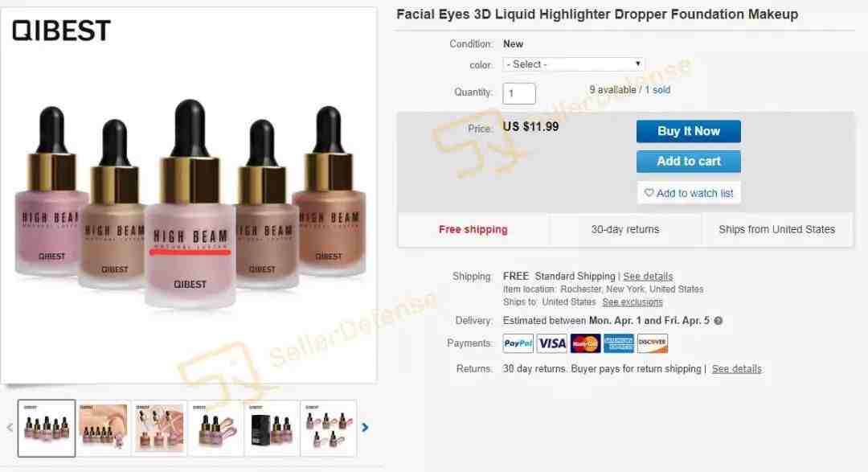Open the See exclusions link
868x472 pixels.
(633, 302)
